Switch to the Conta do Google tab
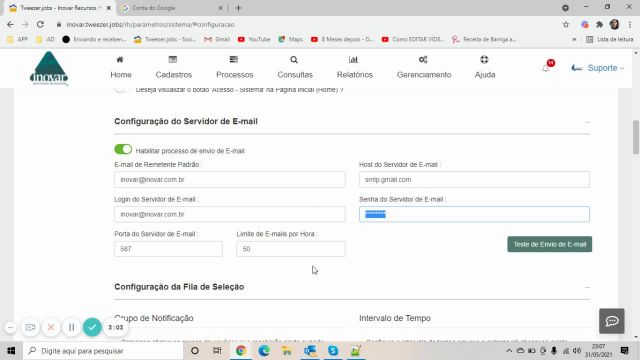Screen dimensions: 640x360 pyautogui.click(x=171, y=8)
